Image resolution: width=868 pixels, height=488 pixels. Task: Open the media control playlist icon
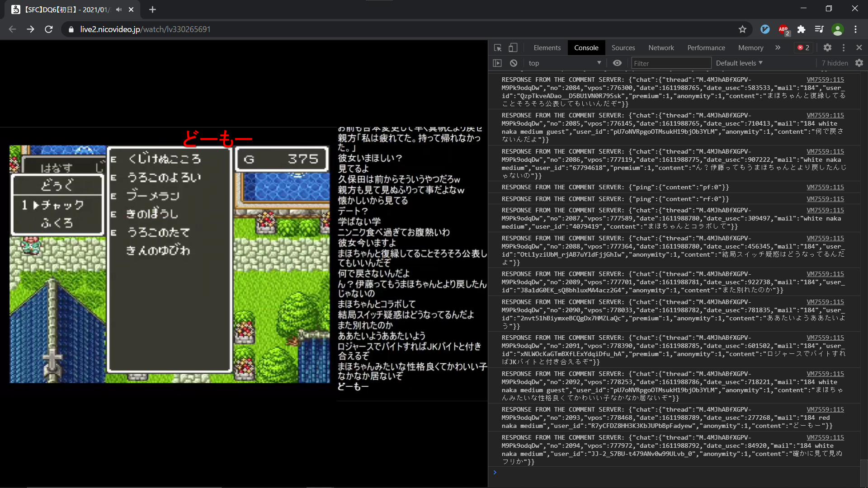coord(819,29)
